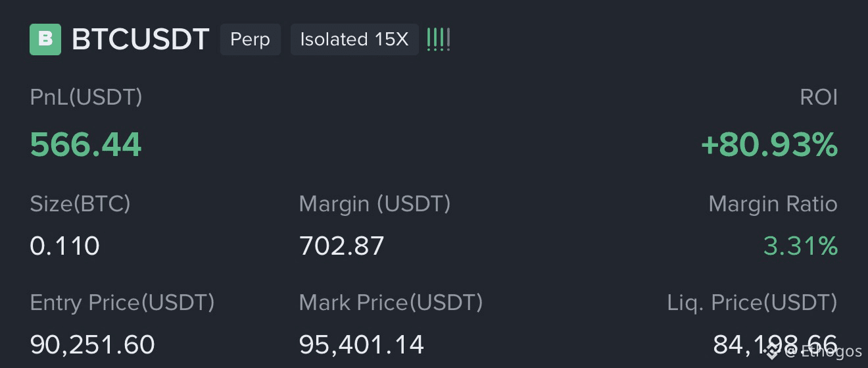The image size is (868, 368).
Task: Click the PnL(USDT) label
Action: click(x=86, y=97)
